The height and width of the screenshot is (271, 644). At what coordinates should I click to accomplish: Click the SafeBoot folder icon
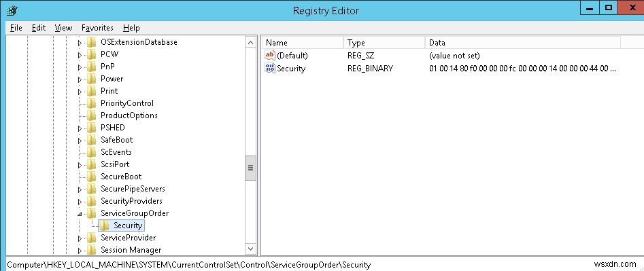click(92, 140)
